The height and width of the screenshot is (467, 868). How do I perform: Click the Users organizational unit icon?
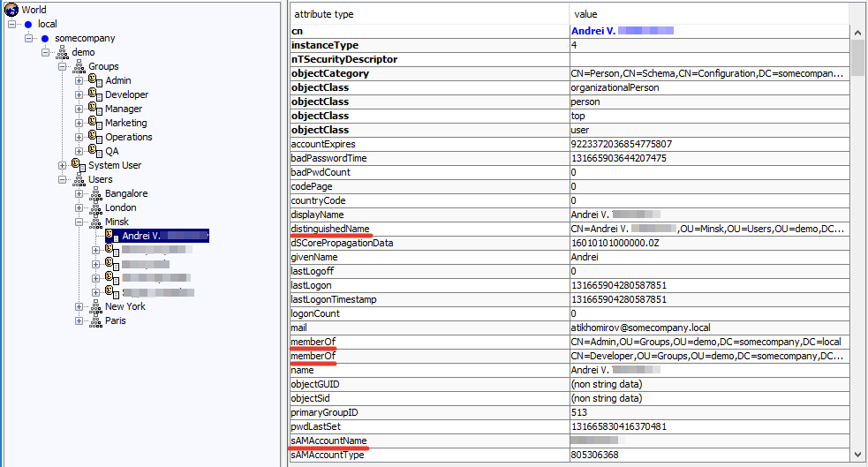(x=79, y=179)
